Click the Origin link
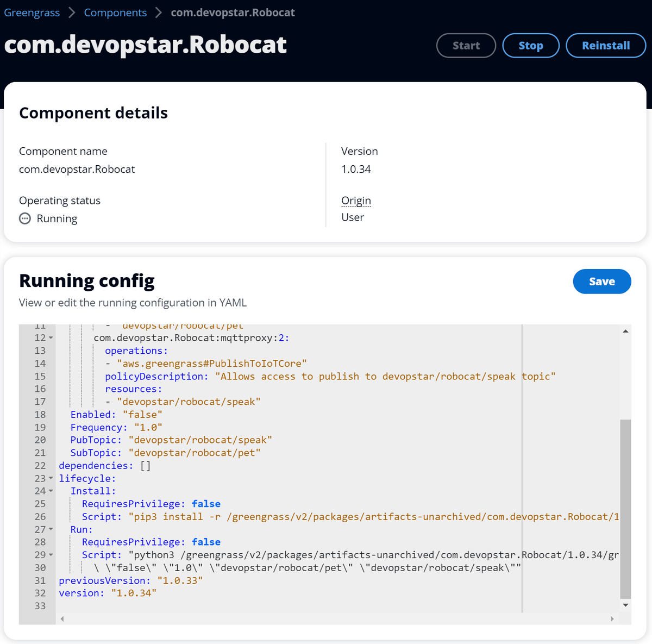 pyautogui.click(x=356, y=201)
